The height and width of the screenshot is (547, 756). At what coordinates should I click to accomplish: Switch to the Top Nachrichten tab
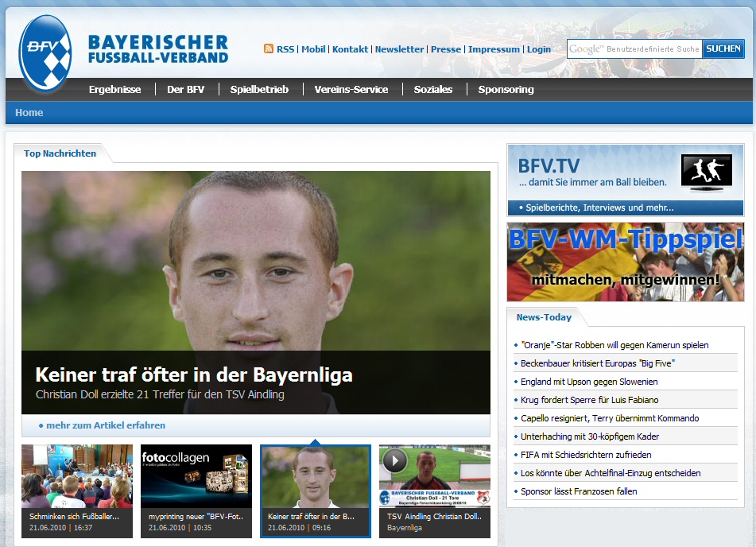[60, 153]
